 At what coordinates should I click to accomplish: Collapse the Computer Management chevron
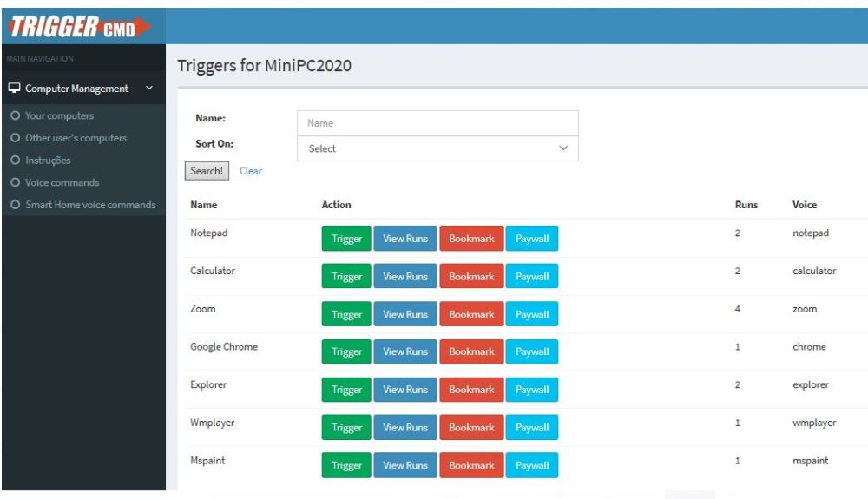point(149,88)
